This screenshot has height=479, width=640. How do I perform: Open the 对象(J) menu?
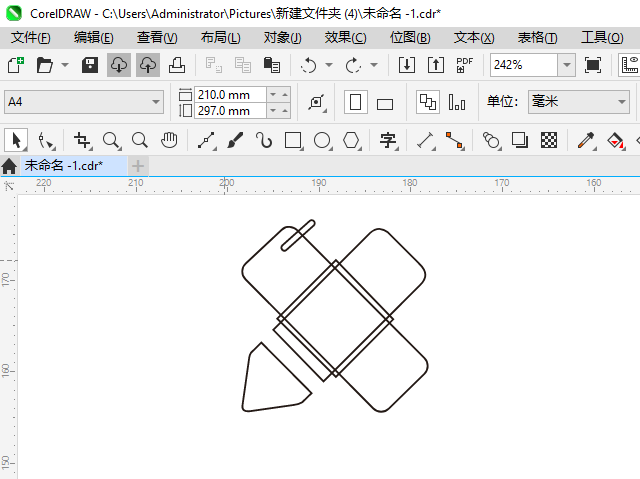tap(282, 38)
